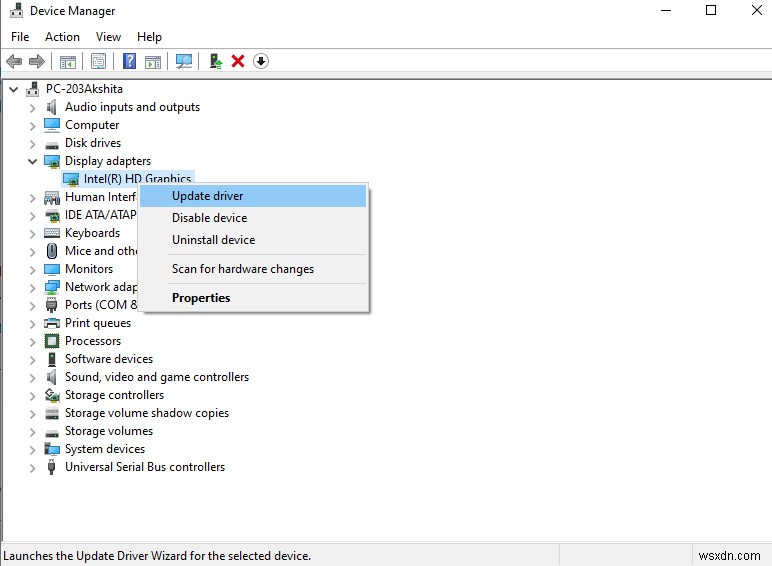Viewport: 772px width, 566px height.
Task: Click the Universal Serial Bus controllers icon
Action: pos(51,467)
